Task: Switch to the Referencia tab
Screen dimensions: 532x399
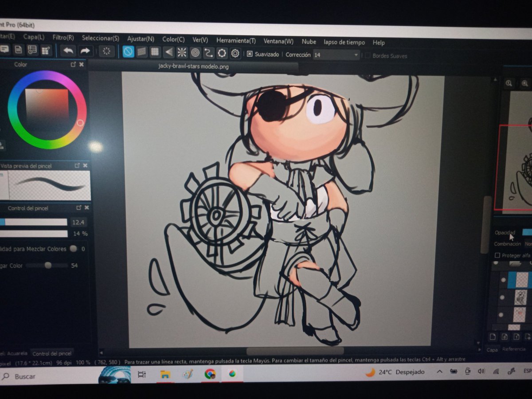Action: [x=514, y=349]
